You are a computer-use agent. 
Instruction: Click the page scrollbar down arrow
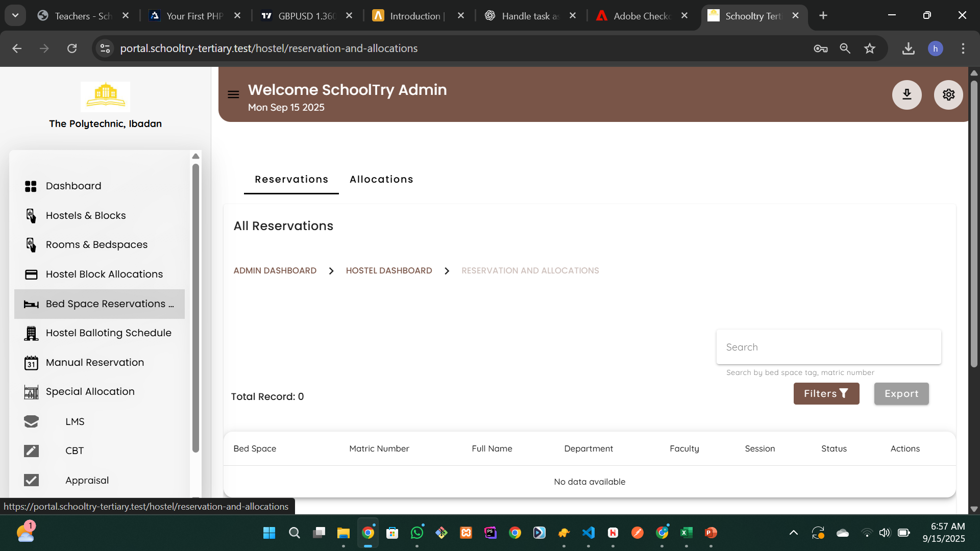pyautogui.click(x=974, y=509)
